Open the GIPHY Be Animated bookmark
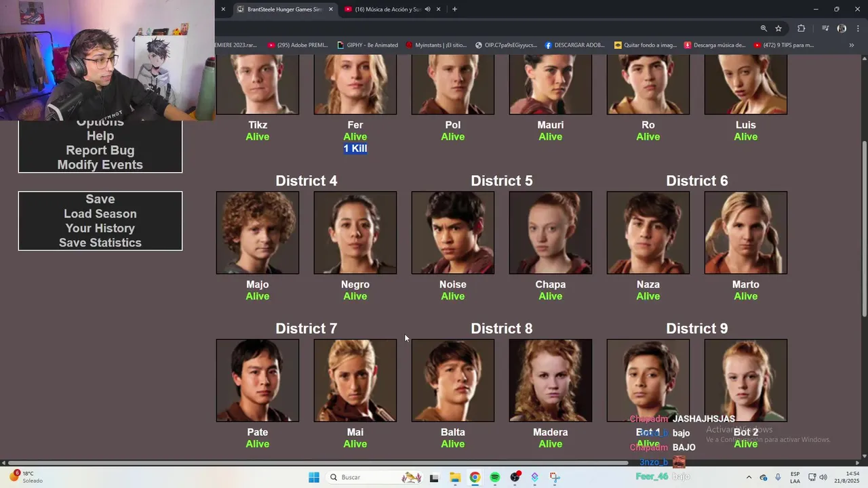868x488 pixels. 367,45
